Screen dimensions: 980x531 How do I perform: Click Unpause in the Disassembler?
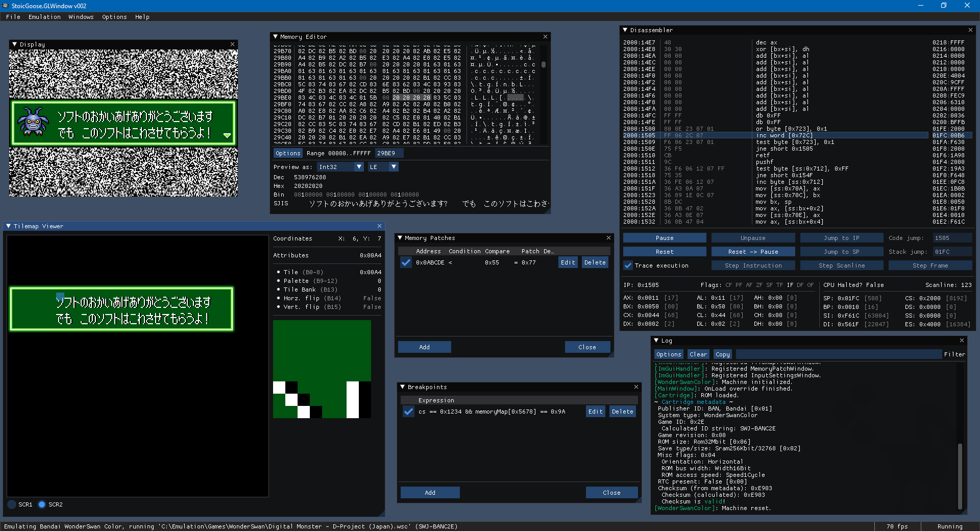(753, 238)
